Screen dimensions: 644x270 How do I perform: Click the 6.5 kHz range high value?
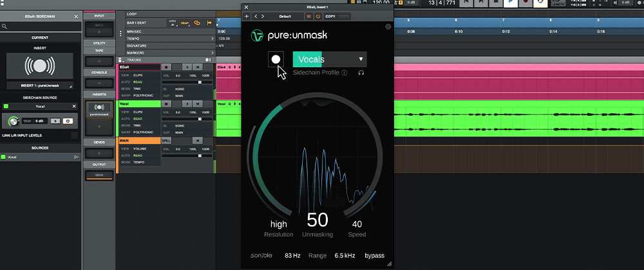pos(345,256)
